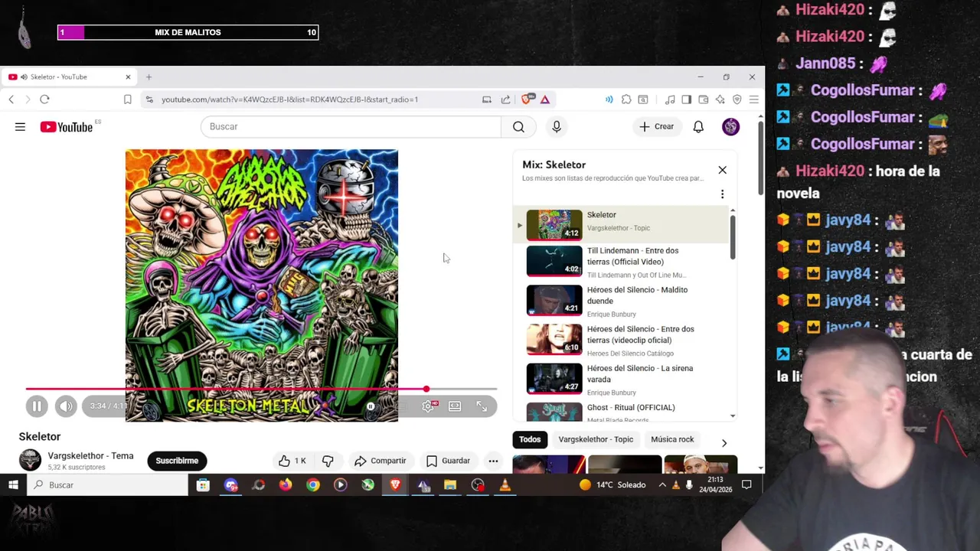Dislike the video thumbs down
Viewport: 980px width, 551px height.
click(328, 461)
